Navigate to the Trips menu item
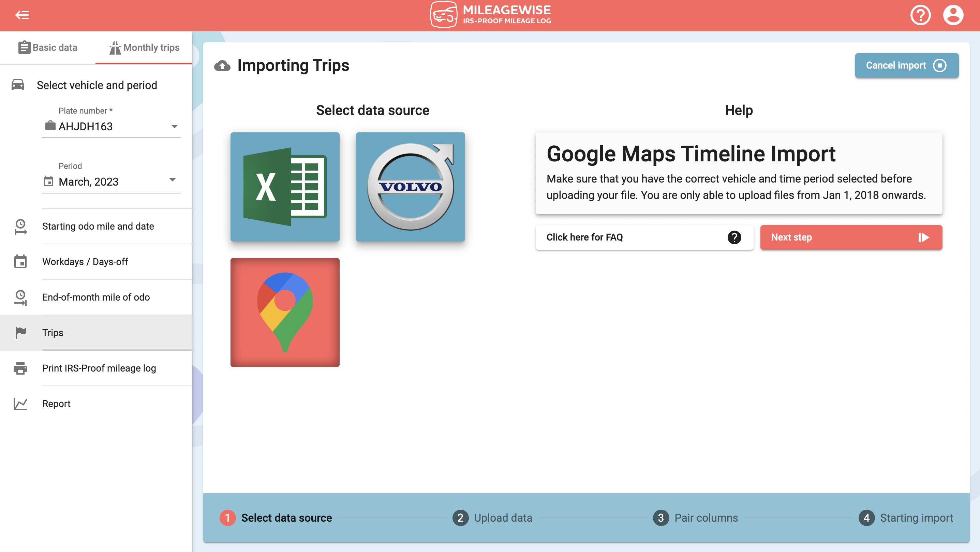This screenshot has height=552, width=980. coord(53,332)
